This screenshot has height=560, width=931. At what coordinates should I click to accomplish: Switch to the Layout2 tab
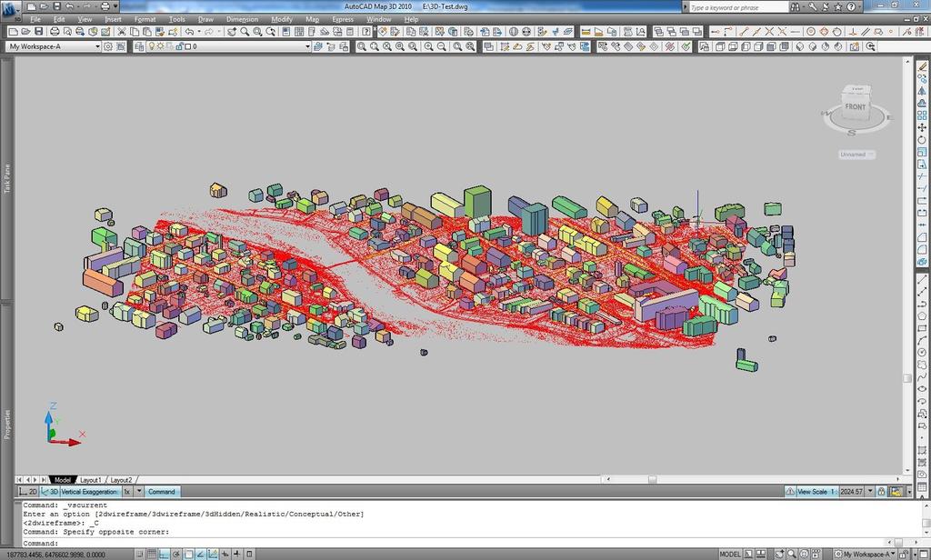[x=121, y=480]
